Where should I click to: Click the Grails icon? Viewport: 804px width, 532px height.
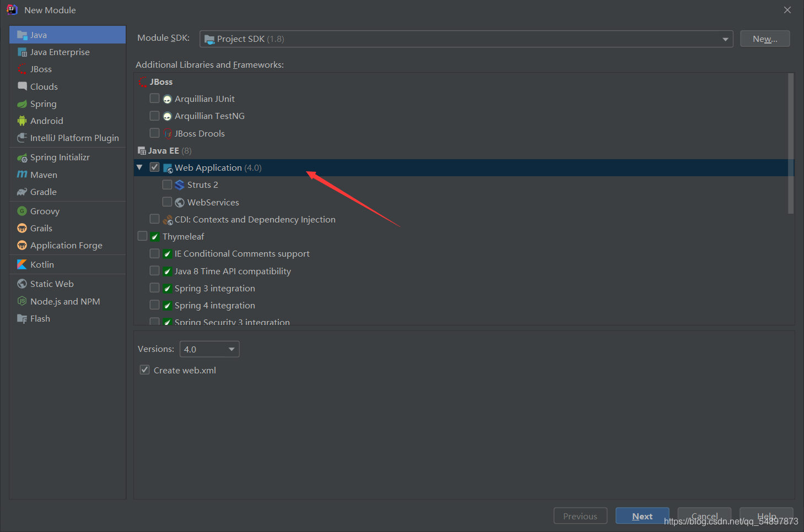pos(22,228)
